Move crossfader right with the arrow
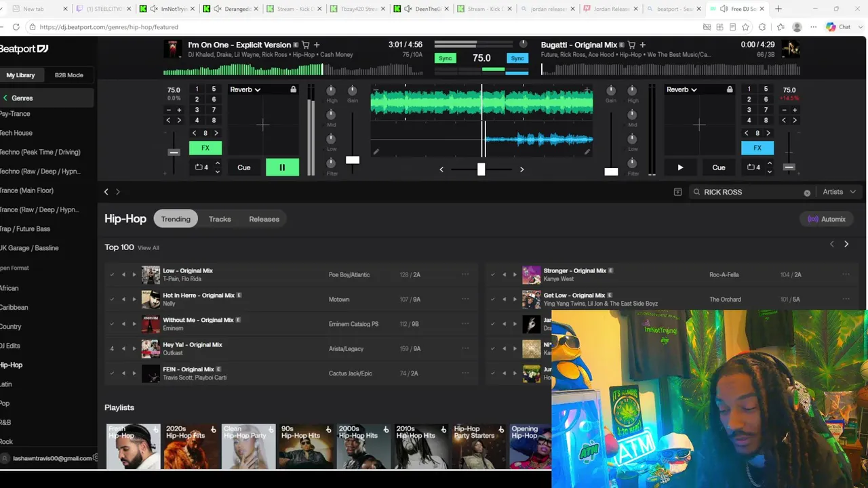 (521, 169)
